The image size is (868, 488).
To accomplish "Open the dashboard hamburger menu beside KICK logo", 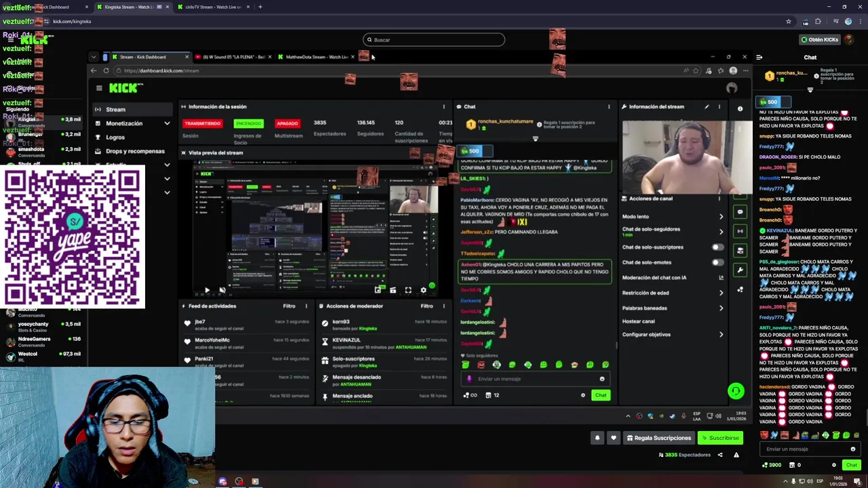I will [99, 88].
